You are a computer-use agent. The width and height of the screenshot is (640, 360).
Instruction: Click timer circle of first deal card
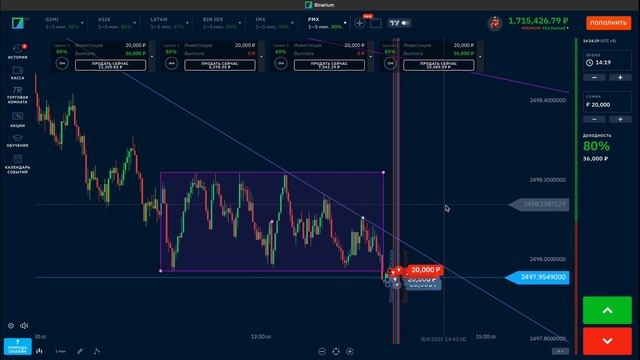(x=62, y=63)
